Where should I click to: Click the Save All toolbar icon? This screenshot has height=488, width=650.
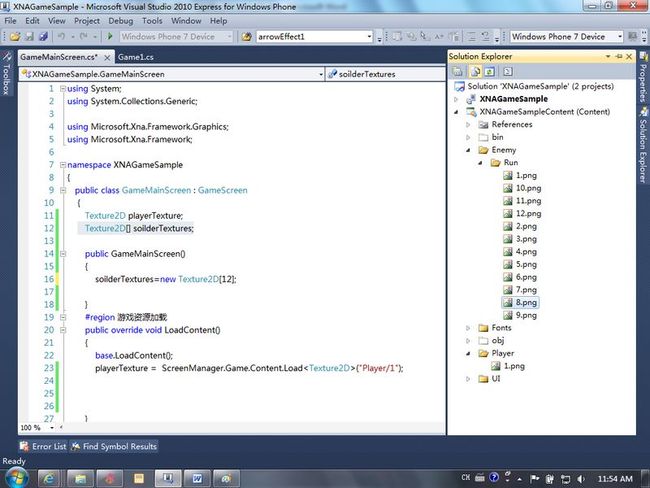point(43,36)
